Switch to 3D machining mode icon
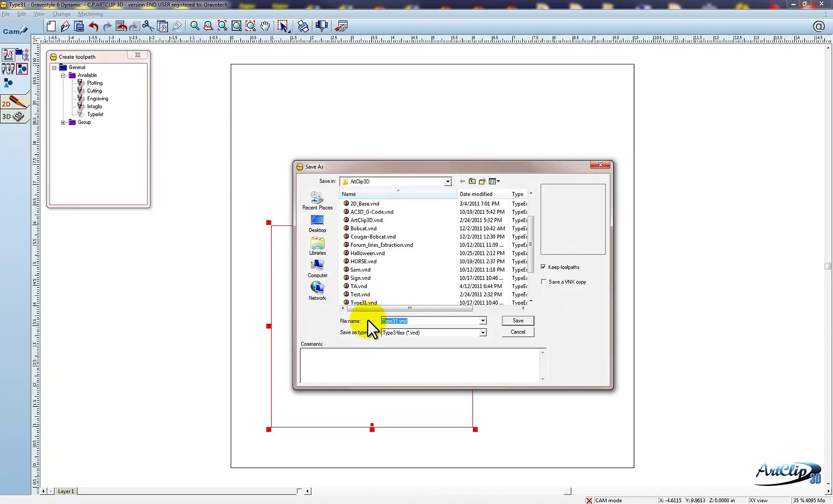The height and width of the screenshot is (504, 833). tap(14, 116)
